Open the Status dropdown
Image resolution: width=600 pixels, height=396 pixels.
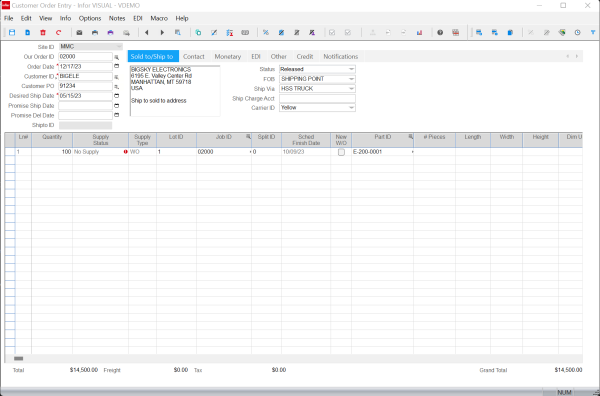(x=351, y=69)
